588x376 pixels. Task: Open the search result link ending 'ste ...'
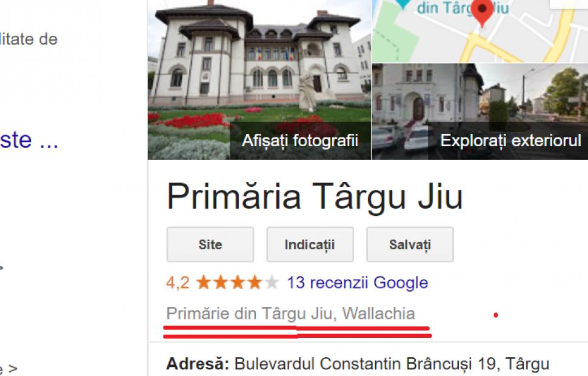click(29, 140)
